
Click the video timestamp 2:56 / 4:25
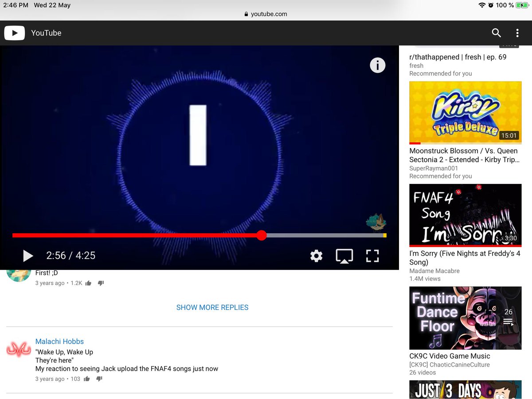coord(71,256)
